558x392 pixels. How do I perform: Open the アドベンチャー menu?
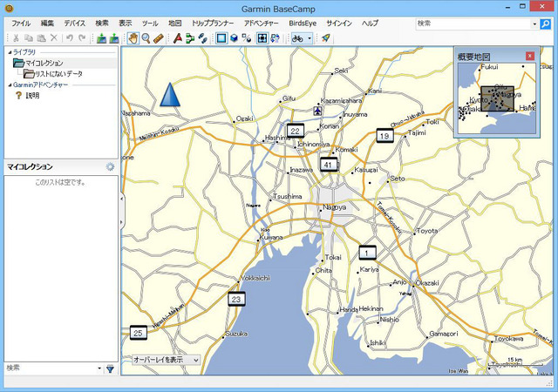click(x=262, y=24)
